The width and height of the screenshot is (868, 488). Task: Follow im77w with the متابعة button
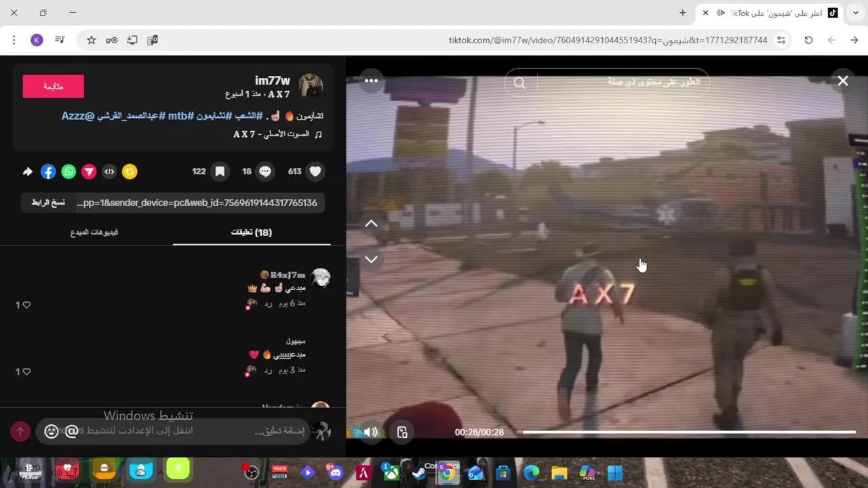tap(53, 86)
